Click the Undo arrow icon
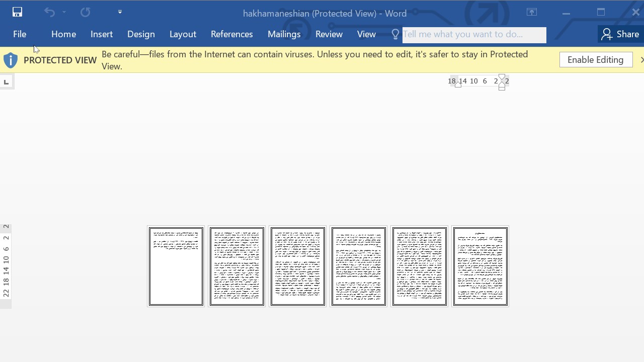The width and height of the screenshot is (644, 362). (x=49, y=12)
